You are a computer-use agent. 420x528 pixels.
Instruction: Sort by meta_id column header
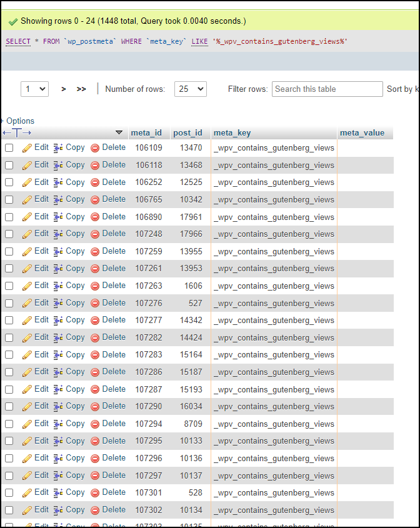tap(146, 133)
